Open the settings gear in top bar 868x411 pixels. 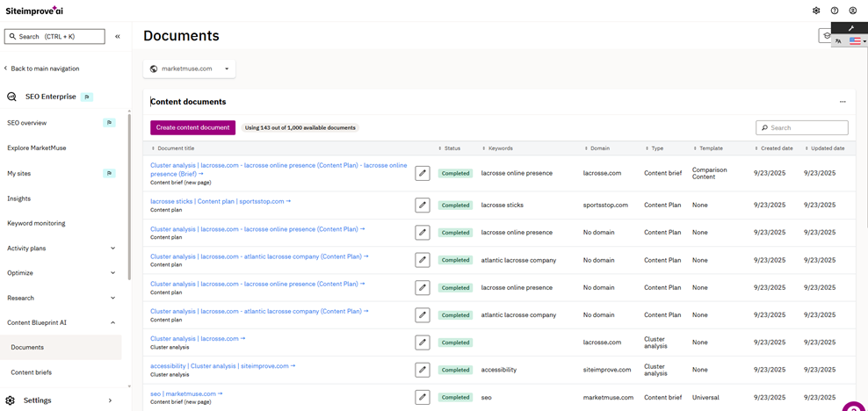coord(816,11)
